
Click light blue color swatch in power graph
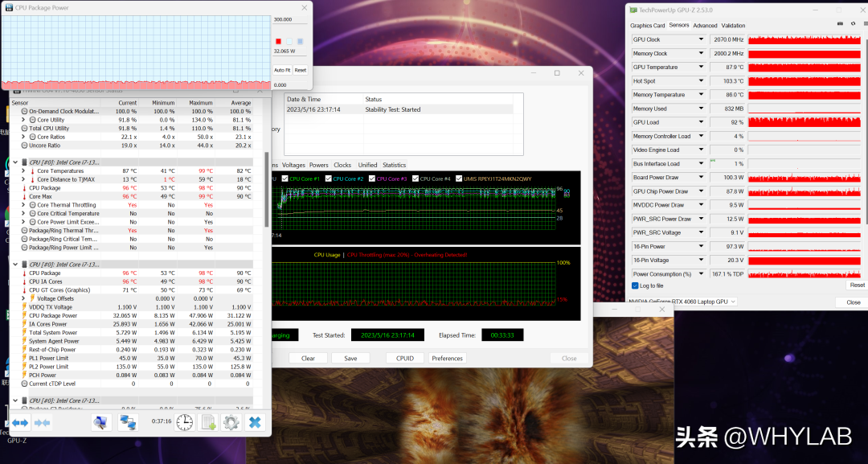click(300, 42)
